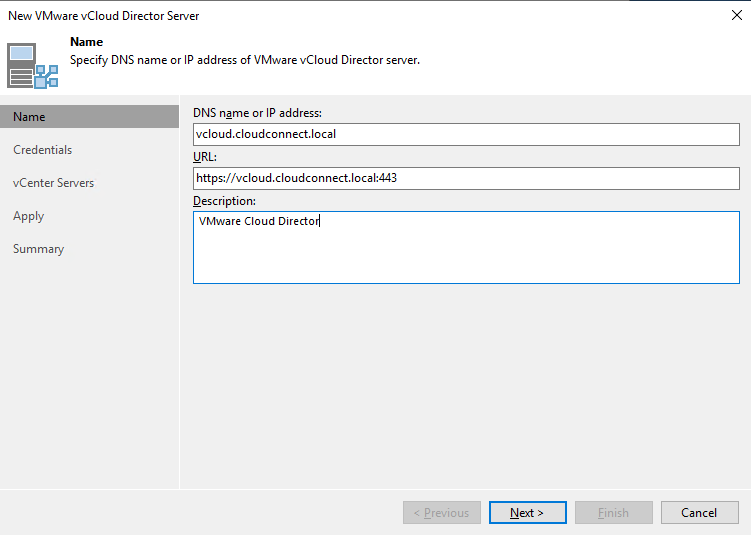Select the Name step in wizard sidebar
Screen dimensions: 751x535
click(90, 117)
